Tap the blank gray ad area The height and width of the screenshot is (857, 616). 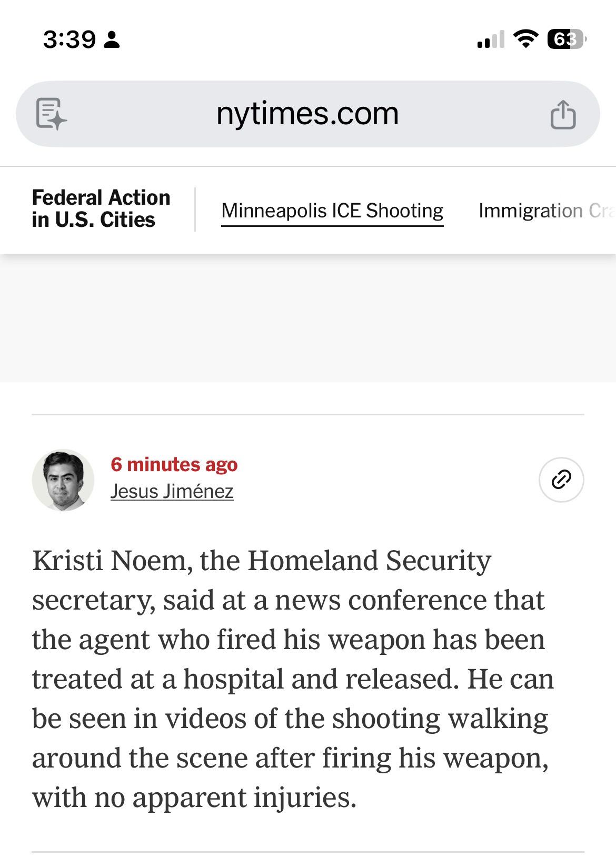[308, 318]
